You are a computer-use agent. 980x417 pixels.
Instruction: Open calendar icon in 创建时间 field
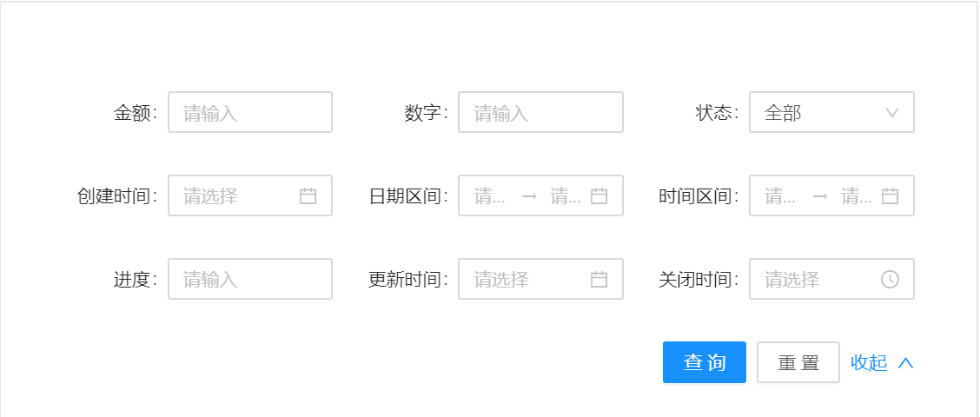(308, 195)
